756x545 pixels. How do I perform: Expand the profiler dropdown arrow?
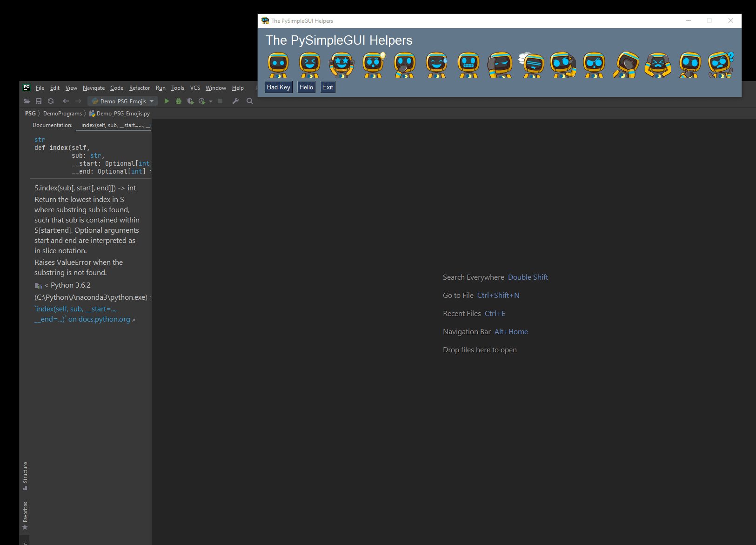tap(211, 101)
